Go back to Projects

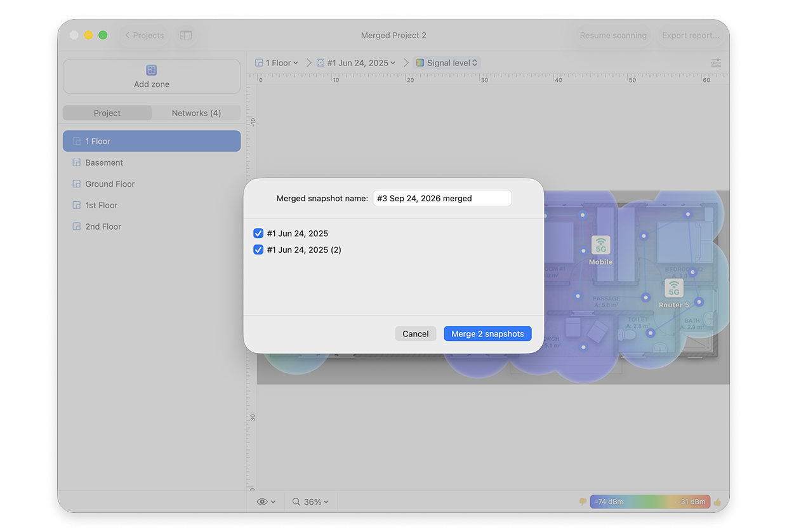pos(144,36)
